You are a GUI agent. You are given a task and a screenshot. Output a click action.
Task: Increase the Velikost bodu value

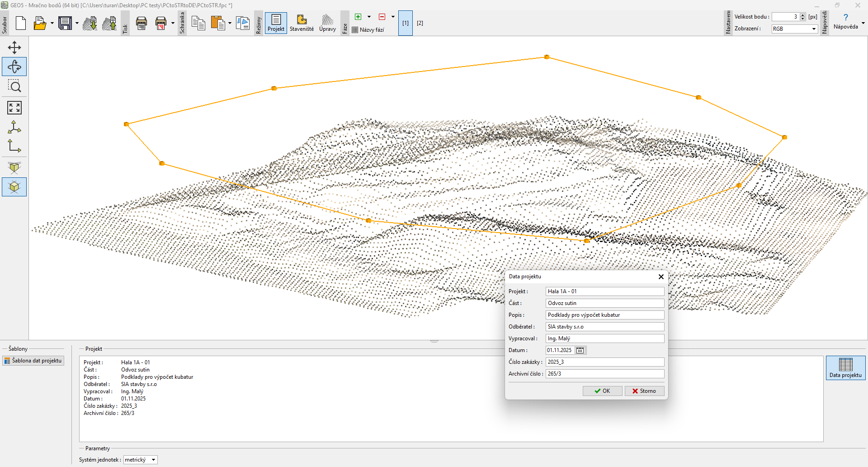802,15
